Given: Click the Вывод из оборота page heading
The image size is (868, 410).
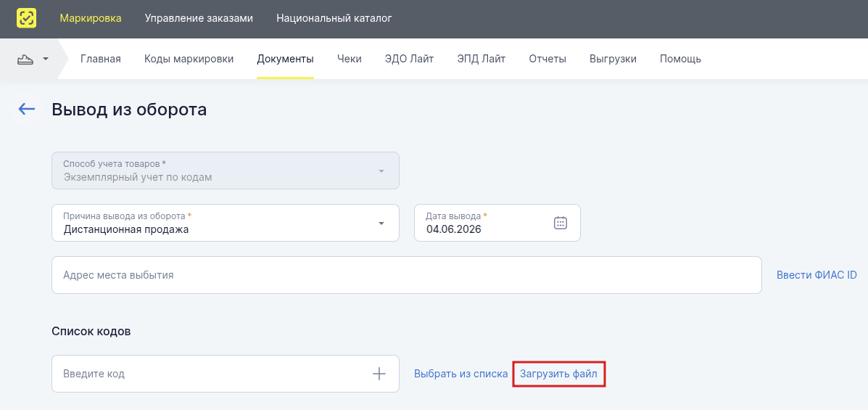Looking at the screenshot, I should [129, 109].
